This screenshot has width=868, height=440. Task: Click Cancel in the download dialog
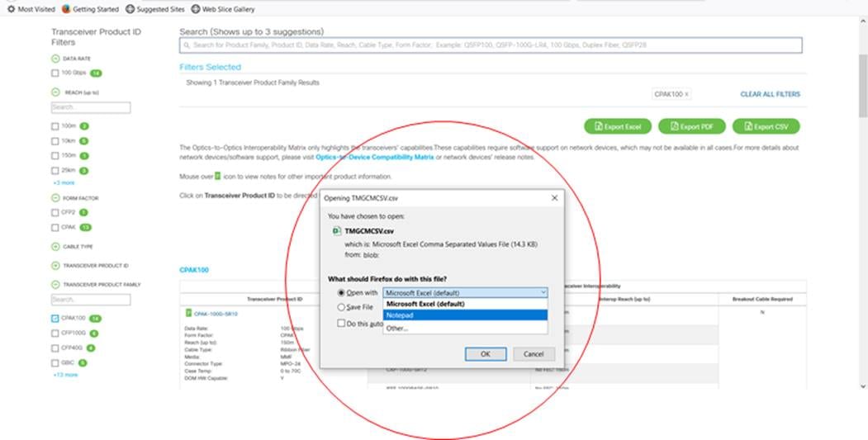click(x=534, y=354)
